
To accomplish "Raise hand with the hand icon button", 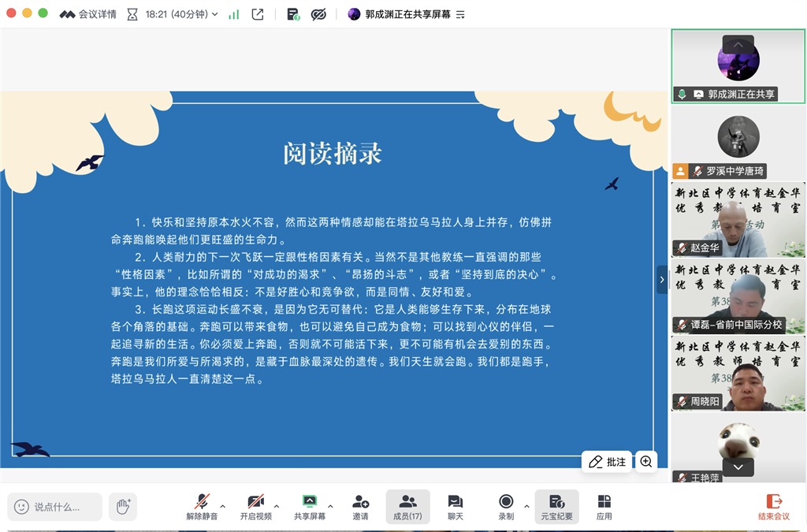I will (x=123, y=507).
